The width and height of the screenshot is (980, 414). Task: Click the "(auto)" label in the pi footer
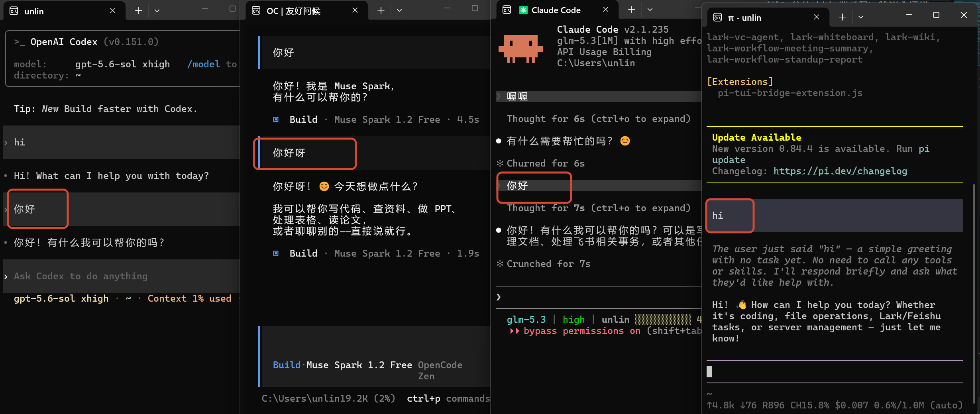946,405
